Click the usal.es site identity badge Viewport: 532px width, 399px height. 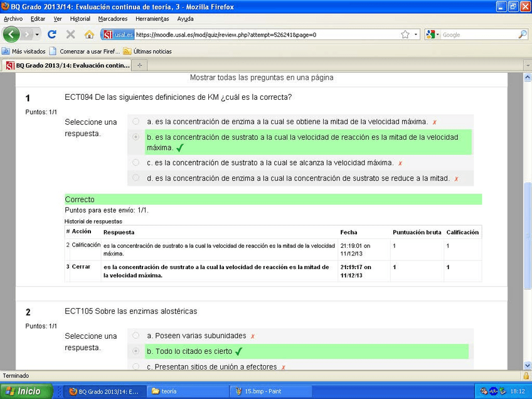[117, 35]
